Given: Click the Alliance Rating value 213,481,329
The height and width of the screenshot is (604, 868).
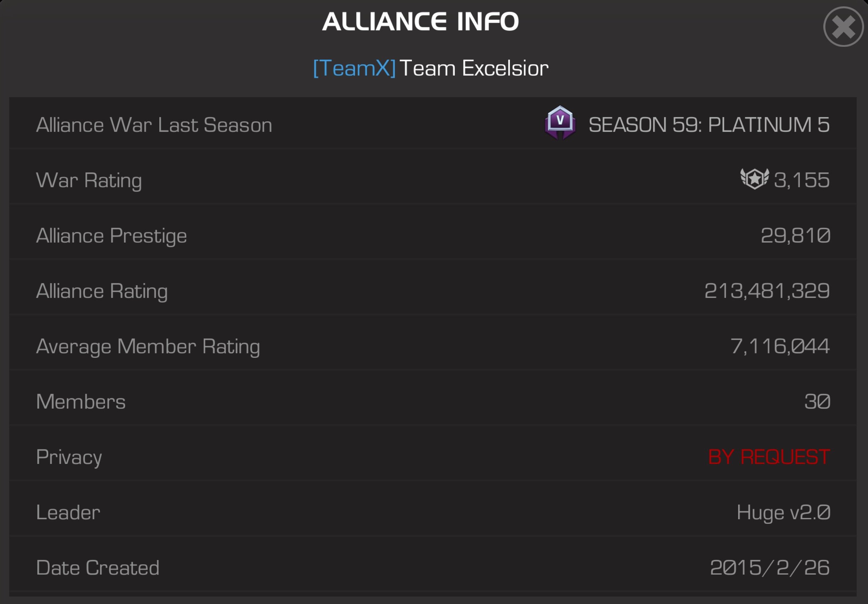Looking at the screenshot, I should pyautogui.click(x=767, y=291).
